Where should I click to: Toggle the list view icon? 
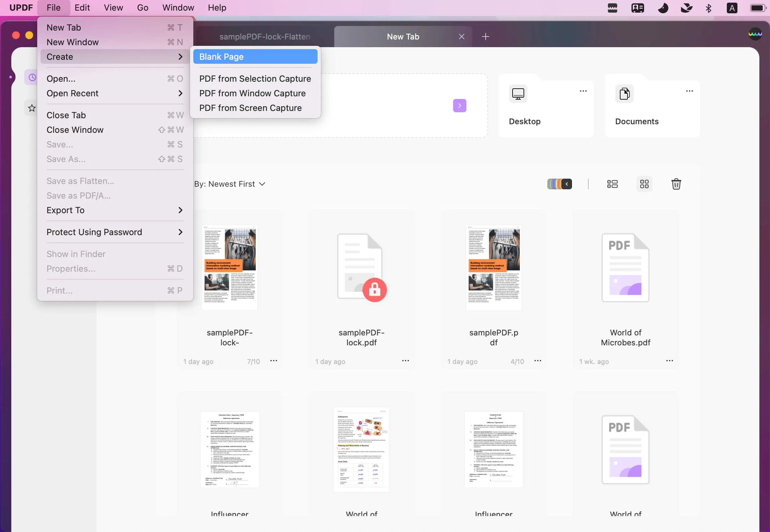pyautogui.click(x=613, y=184)
